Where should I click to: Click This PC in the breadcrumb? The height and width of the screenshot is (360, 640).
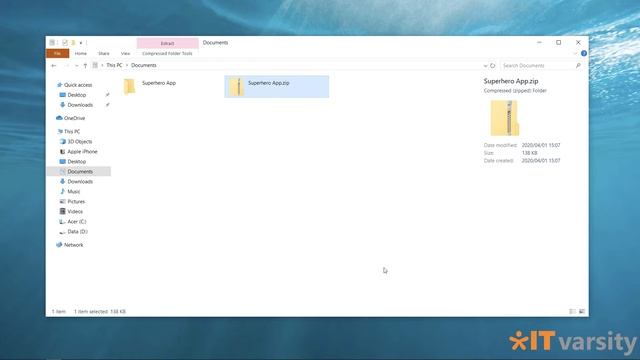tap(114, 65)
